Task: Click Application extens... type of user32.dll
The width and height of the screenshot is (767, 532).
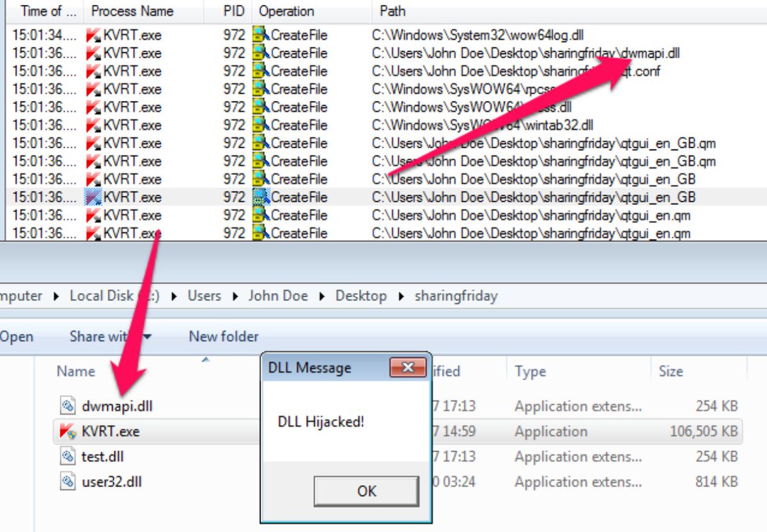Action: coord(578,481)
